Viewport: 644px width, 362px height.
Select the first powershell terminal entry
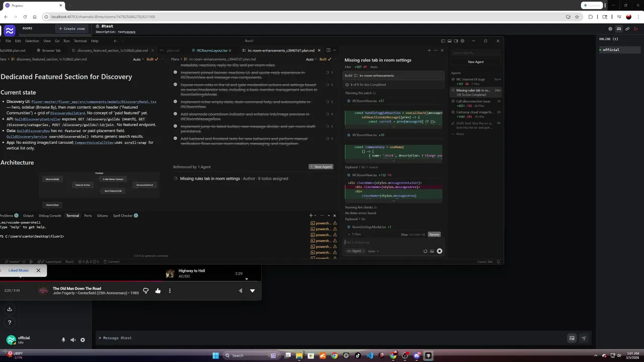point(324,223)
